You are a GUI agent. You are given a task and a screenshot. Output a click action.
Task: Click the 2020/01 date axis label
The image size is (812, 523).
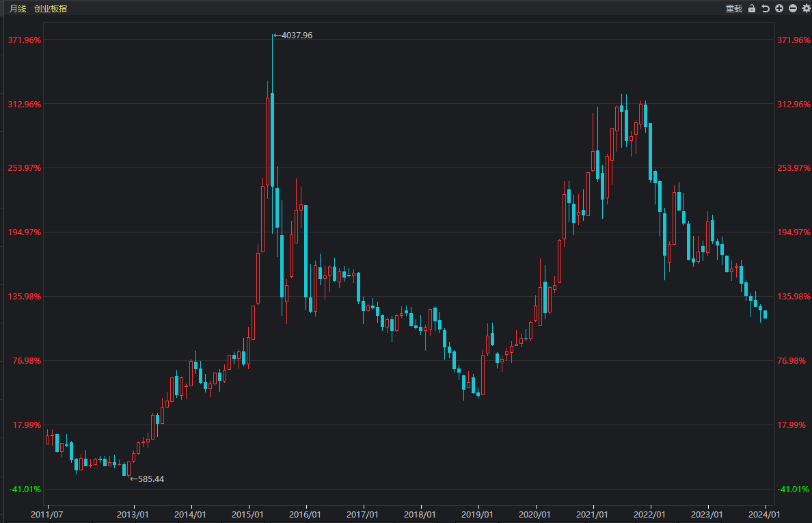(x=535, y=514)
